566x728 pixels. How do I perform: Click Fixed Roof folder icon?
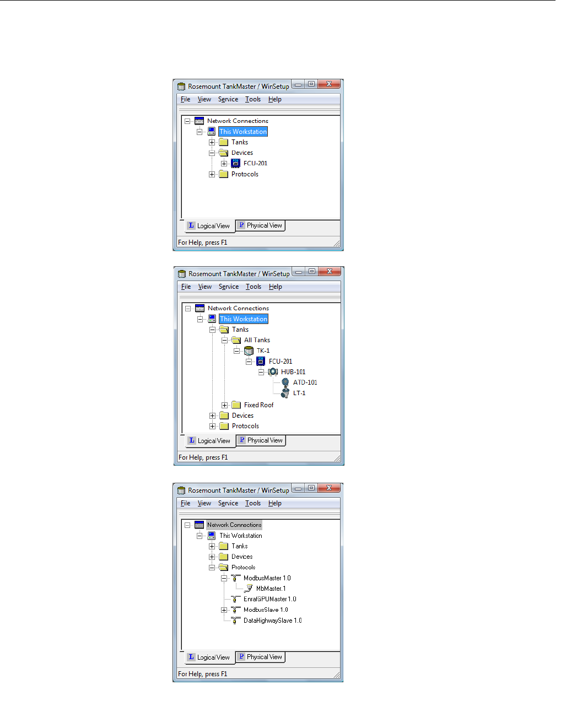[236, 405]
